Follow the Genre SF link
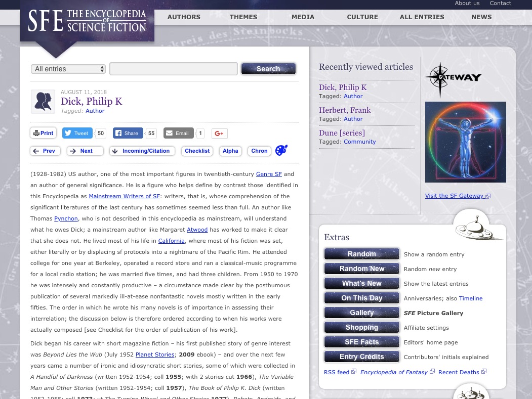 coord(269,174)
